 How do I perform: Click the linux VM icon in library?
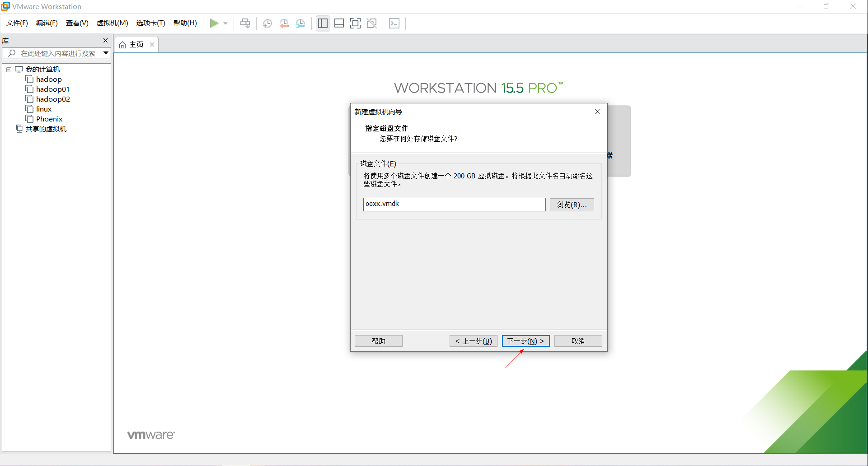coord(29,109)
